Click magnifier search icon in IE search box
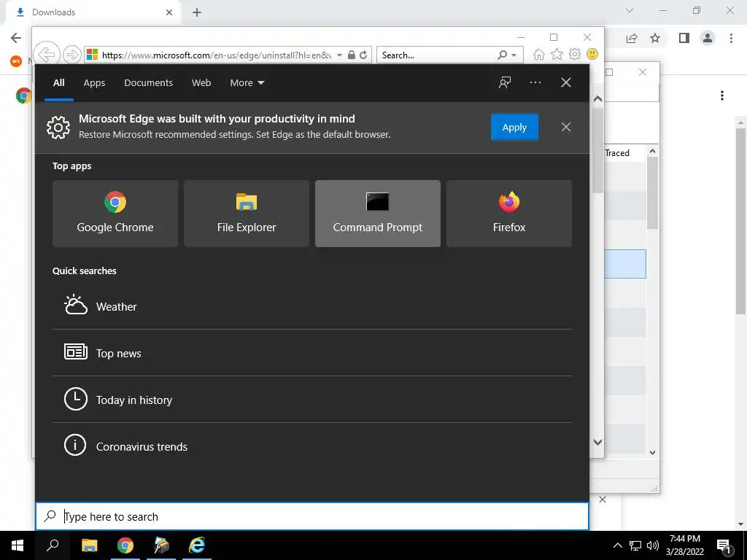The width and height of the screenshot is (747, 560). coord(502,55)
